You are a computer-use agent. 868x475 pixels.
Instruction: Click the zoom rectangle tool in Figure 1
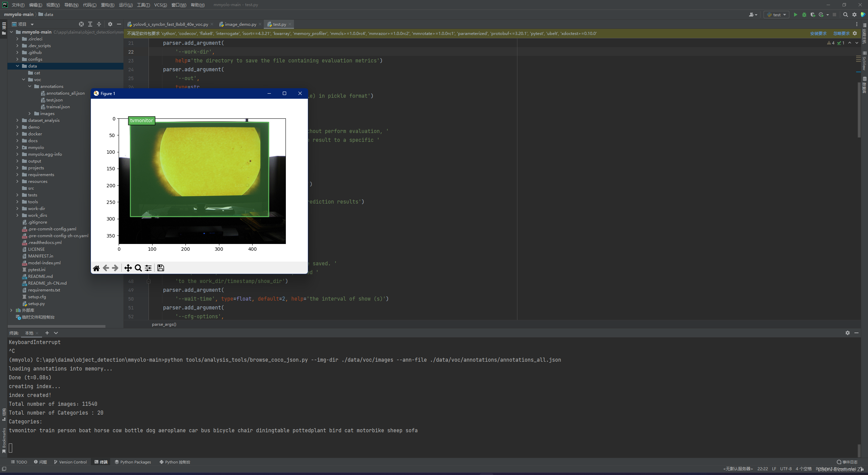[x=139, y=268]
